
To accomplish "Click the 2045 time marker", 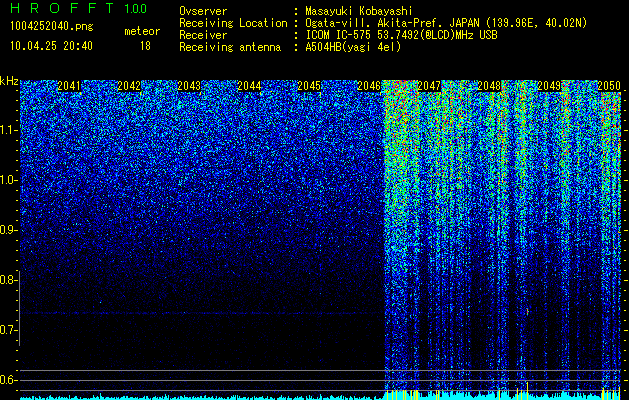I will pyautogui.click(x=309, y=86).
